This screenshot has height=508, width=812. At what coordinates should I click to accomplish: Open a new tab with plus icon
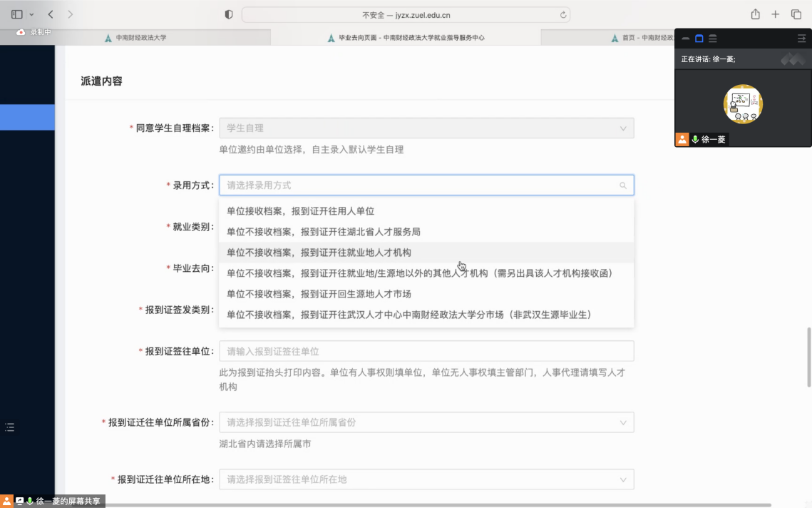(x=776, y=14)
